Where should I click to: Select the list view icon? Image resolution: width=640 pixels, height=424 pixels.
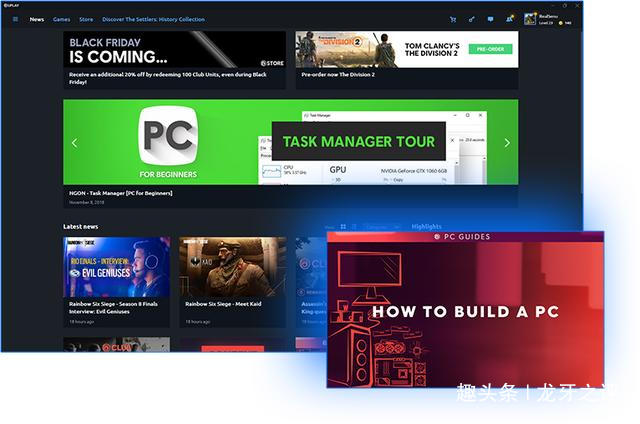click(x=354, y=226)
